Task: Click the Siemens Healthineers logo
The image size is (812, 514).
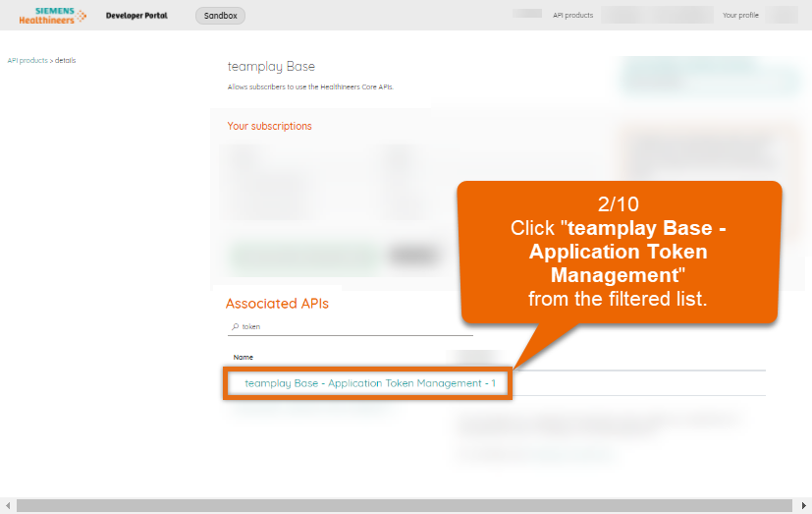Action: point(53,15)
